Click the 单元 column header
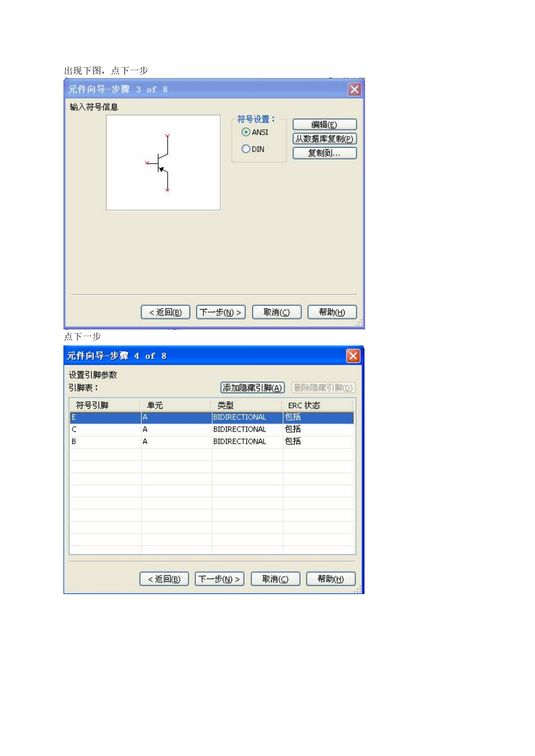Viewport: 535px width, 756px height. [x=177, y=405]
